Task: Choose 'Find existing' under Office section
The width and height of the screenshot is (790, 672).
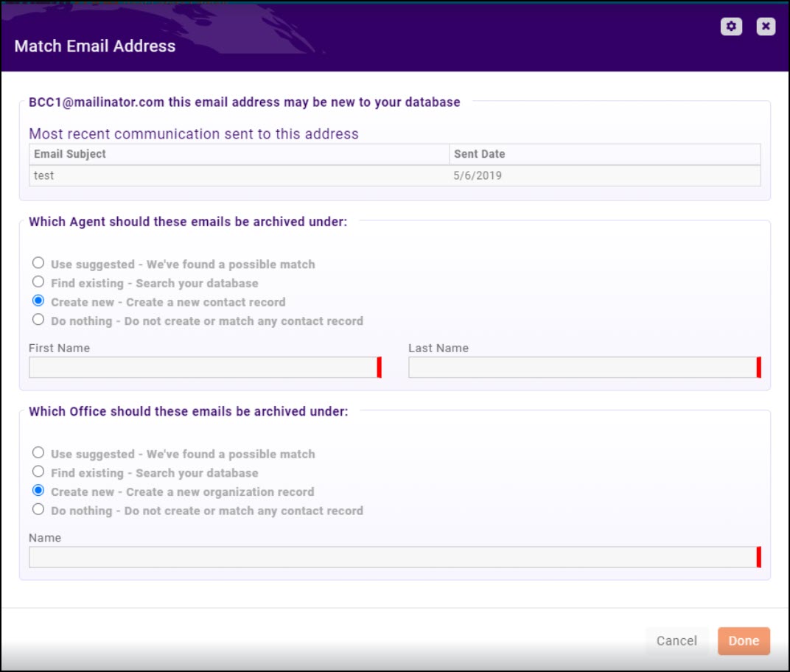Action: point(38,472)
